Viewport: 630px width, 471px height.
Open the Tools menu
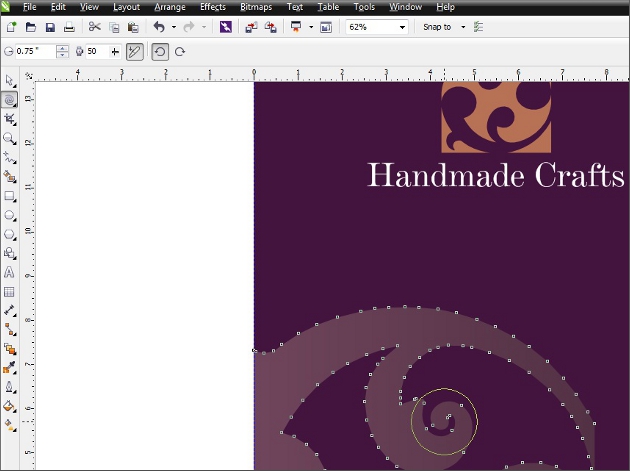click(364, 7)
